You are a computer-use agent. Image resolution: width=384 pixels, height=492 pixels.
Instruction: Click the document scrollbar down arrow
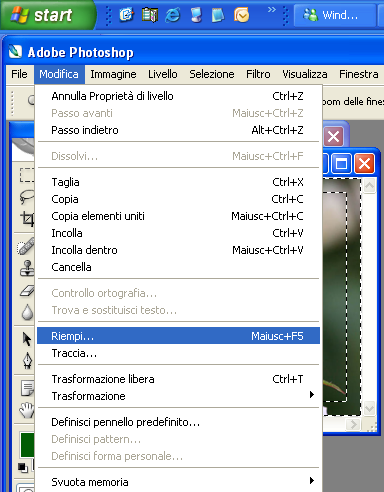(x=369, y=409)
